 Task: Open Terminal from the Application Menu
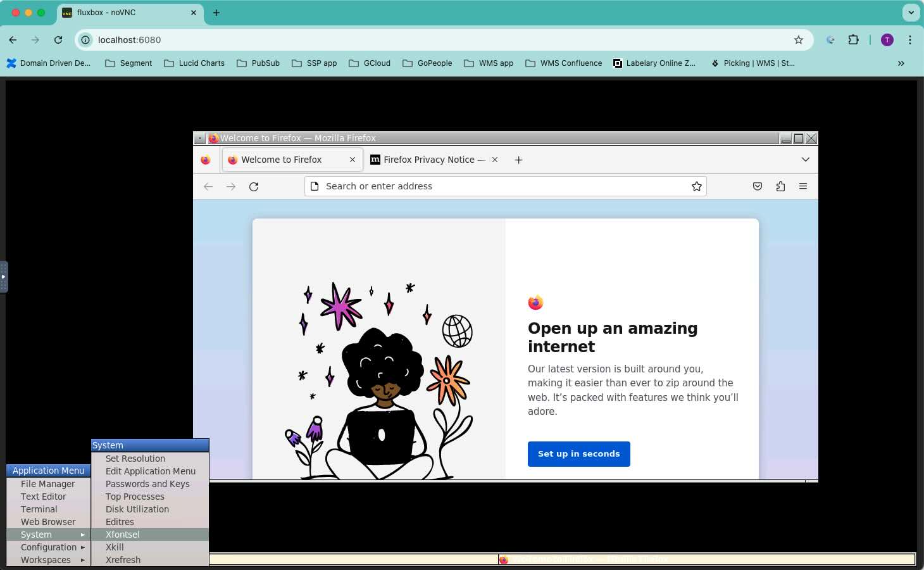click(49, 509)
